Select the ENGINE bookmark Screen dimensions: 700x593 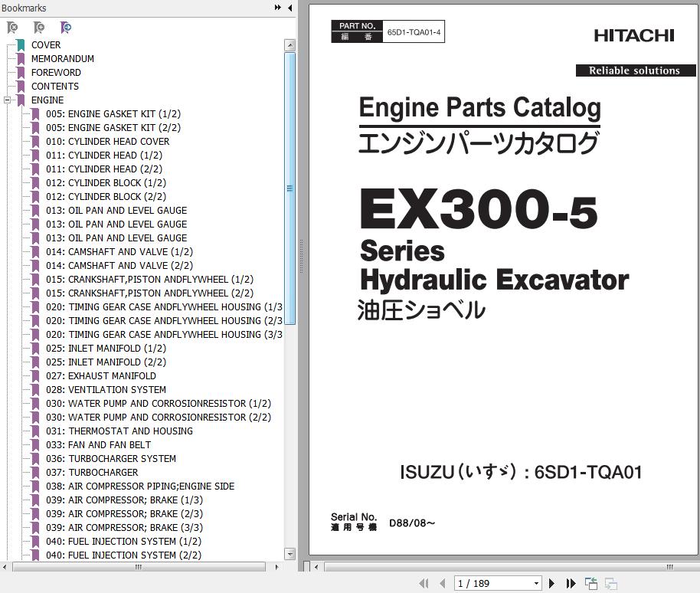click(47, 100)
